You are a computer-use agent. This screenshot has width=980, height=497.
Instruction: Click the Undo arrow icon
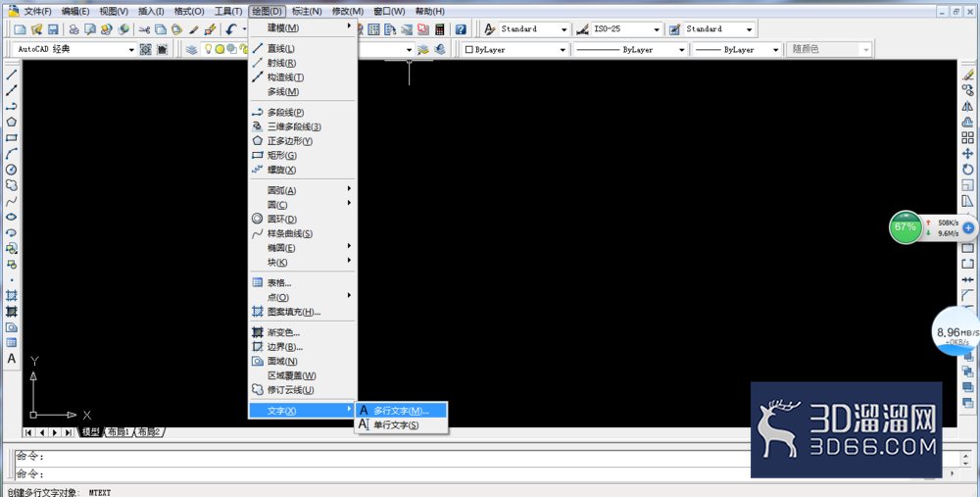pyautogui.click(x=230, y=29)
